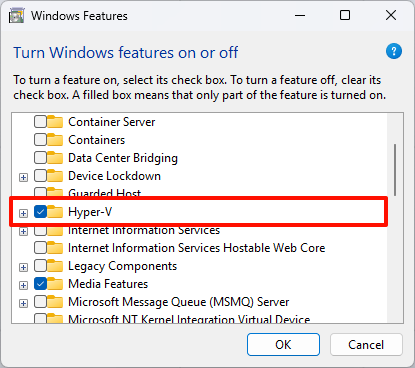Click the Media Features folder icon

click(55, 284)
